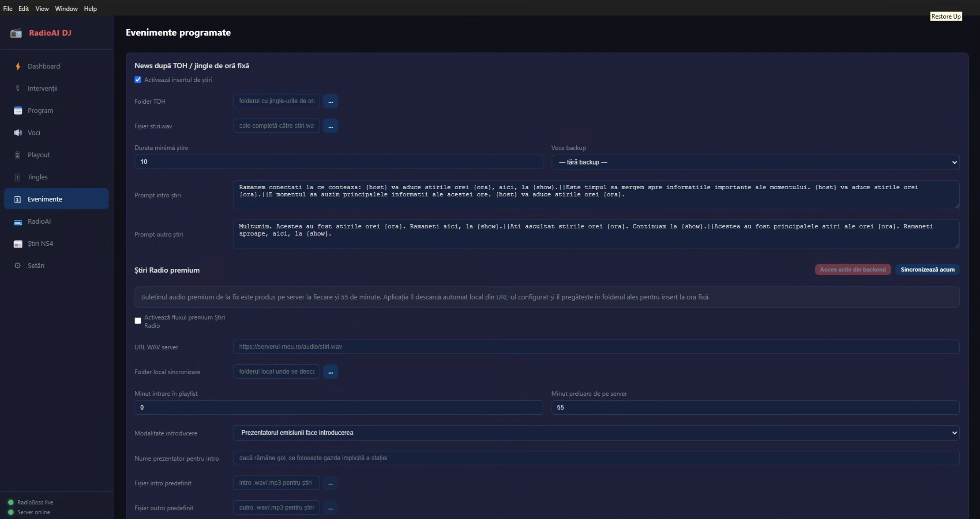The image size is (980, 519).
Task: Focus the URL WAV server field
Action: click(596, 347)
